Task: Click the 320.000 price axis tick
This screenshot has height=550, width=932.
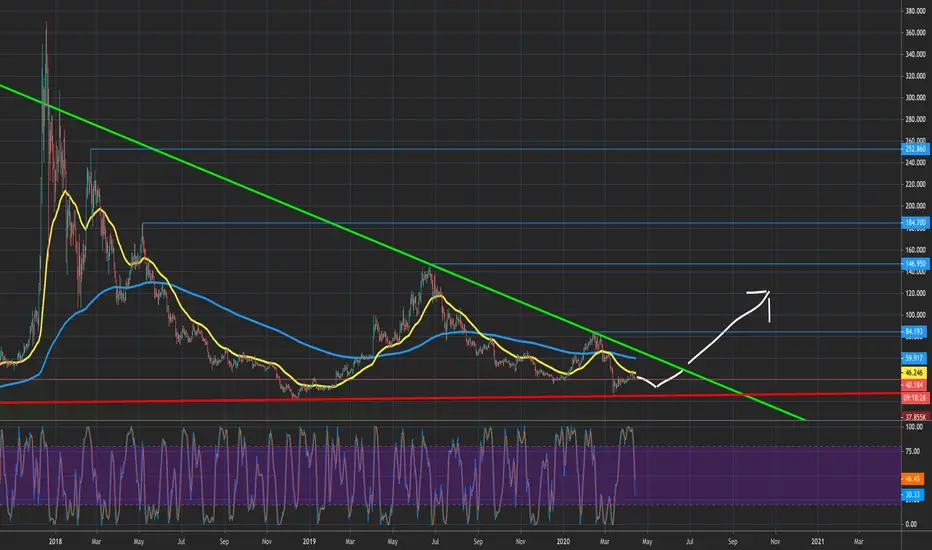Action: [x=915, y=76]
